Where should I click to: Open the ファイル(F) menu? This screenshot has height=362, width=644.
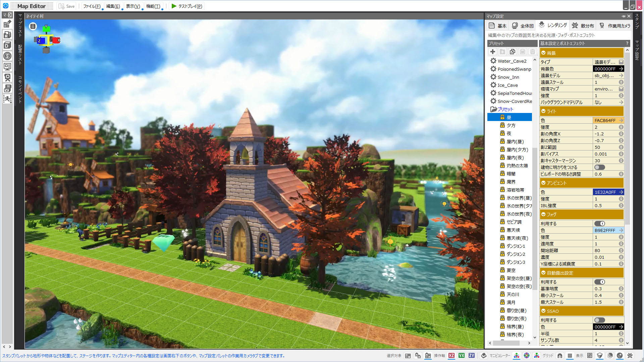pos(92,6)
